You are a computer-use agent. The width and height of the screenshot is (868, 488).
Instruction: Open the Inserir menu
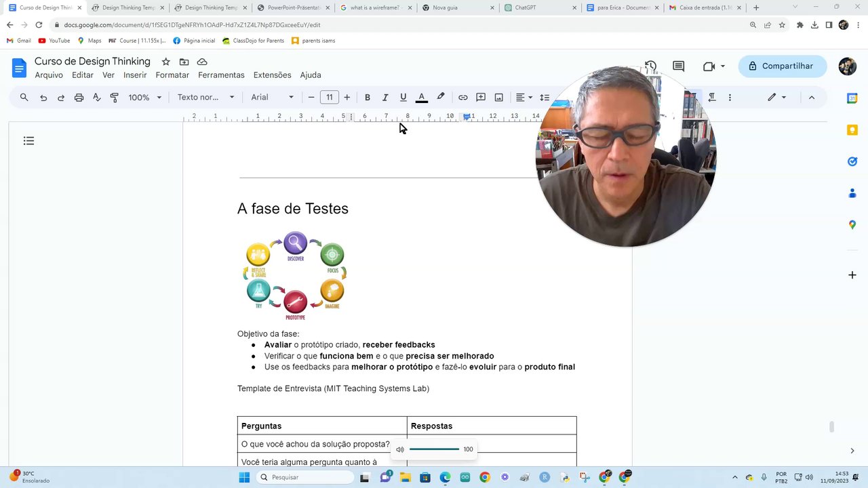[135, 75]
